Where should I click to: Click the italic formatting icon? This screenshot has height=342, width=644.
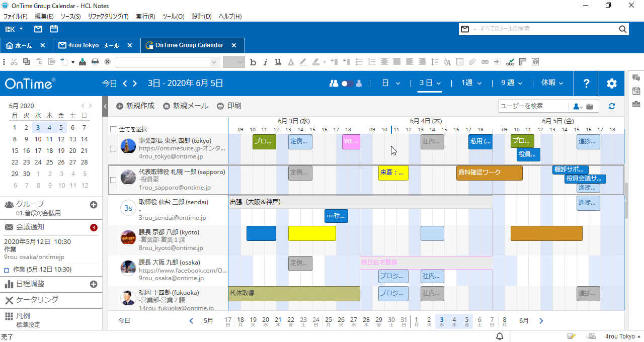coord(266,62)
